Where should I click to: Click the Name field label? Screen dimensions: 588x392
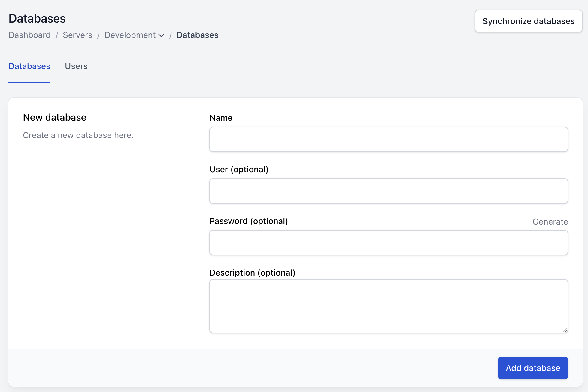[x=221, y=118]
